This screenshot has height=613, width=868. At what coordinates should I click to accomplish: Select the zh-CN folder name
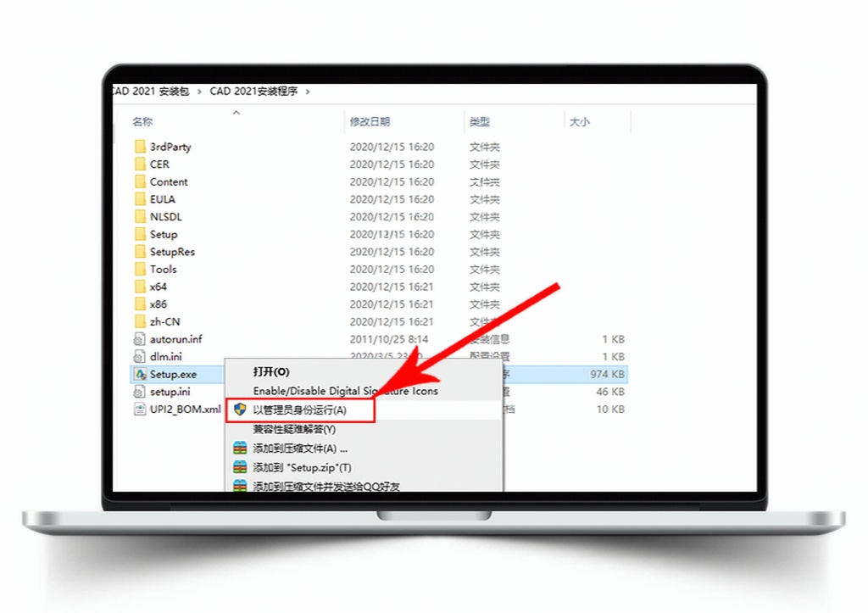[165, 321]
